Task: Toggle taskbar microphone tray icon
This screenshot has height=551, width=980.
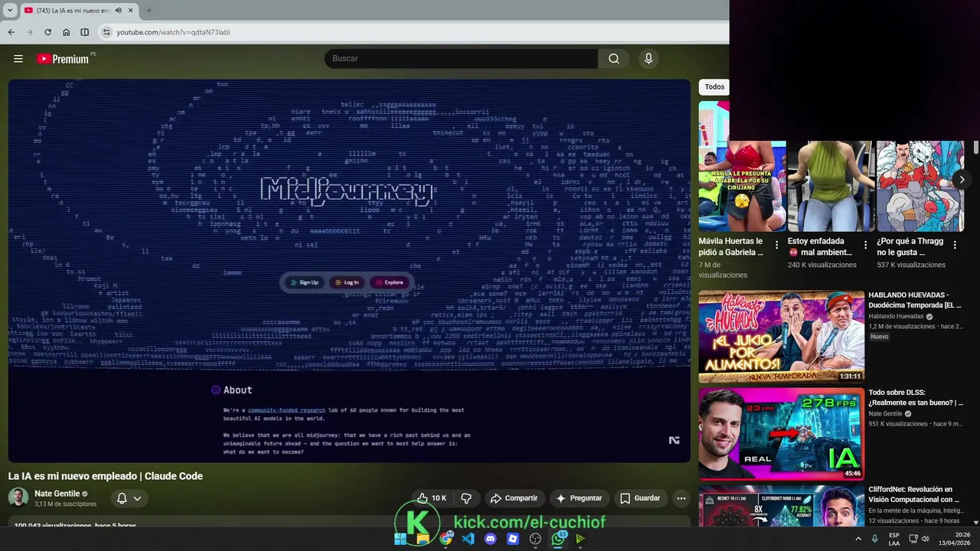Action: pos(874,539)
